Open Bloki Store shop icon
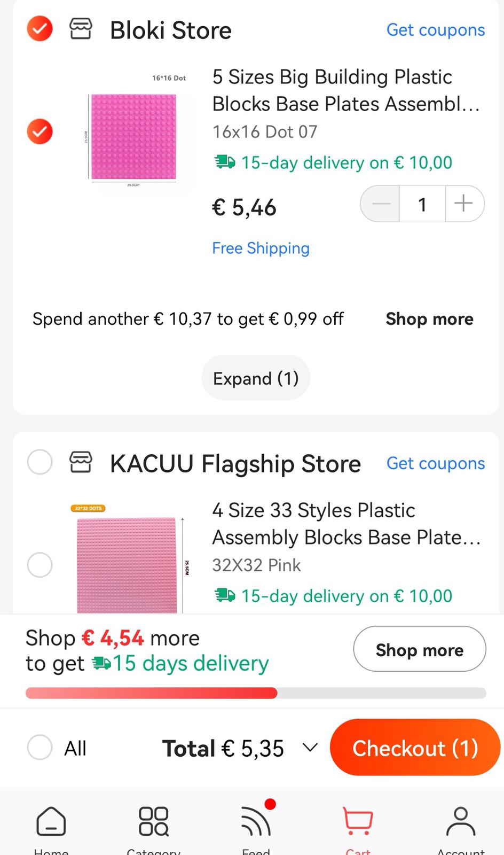This screenshot has width=504, height=855. click(x=81, y=29)
